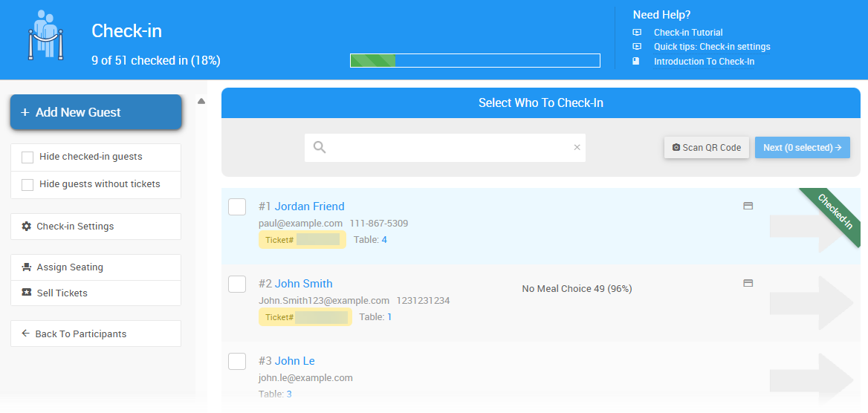Click John Smith's Ticket# badge
The image size is (868, 413).
click(305, 317)
